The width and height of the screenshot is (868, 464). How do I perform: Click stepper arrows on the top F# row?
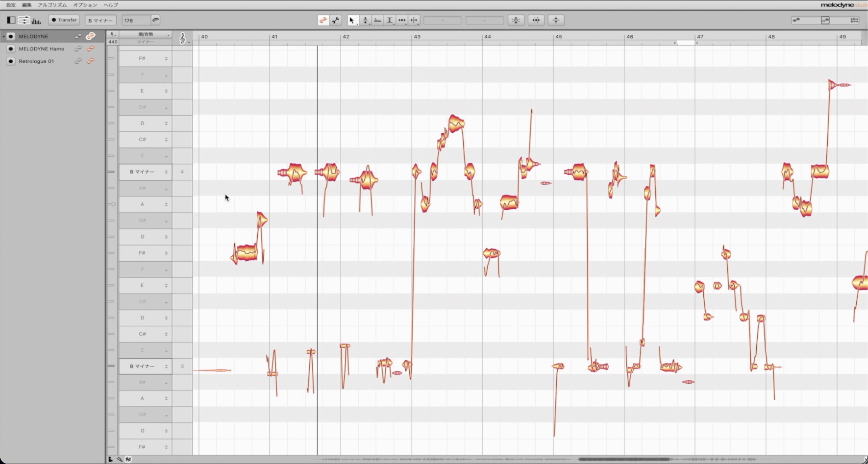166,58
